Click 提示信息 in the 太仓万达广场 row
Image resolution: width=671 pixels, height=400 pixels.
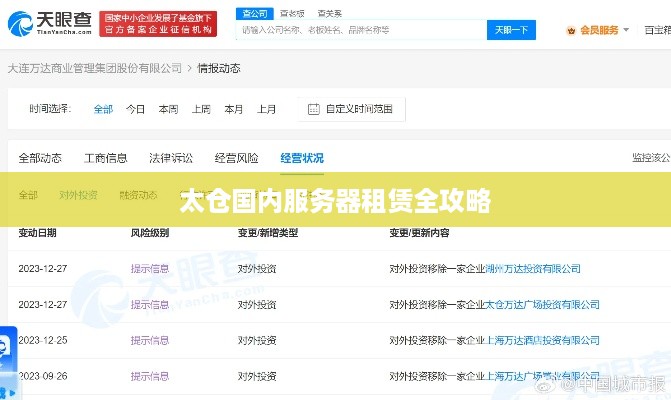pyautogui.click(x=150, y=305)
